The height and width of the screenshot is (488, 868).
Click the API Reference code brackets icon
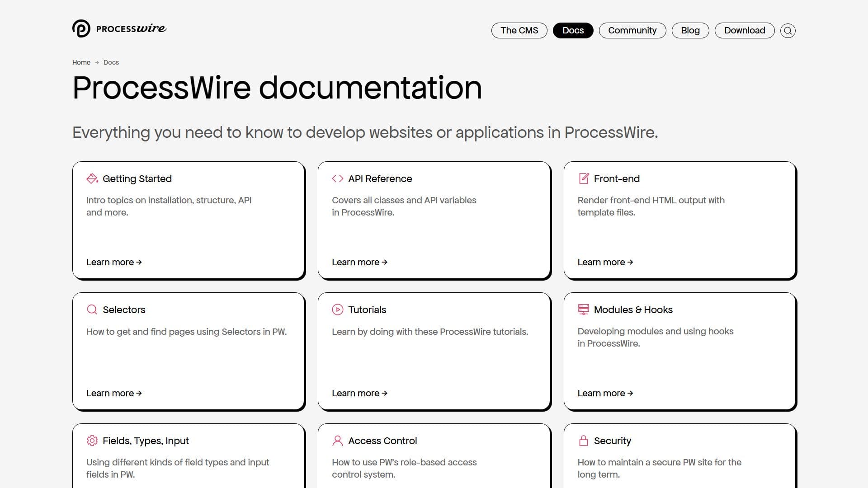tap(338, 178)
